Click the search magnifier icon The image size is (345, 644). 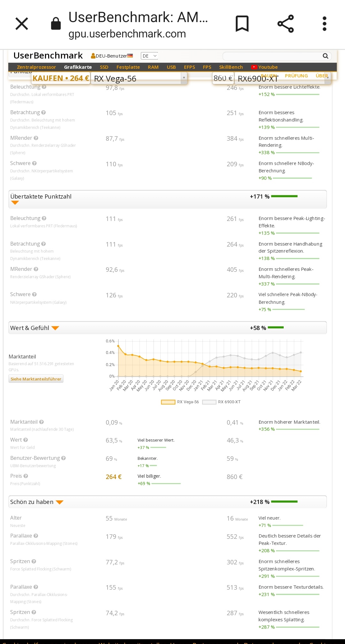[x=326, y=56]
